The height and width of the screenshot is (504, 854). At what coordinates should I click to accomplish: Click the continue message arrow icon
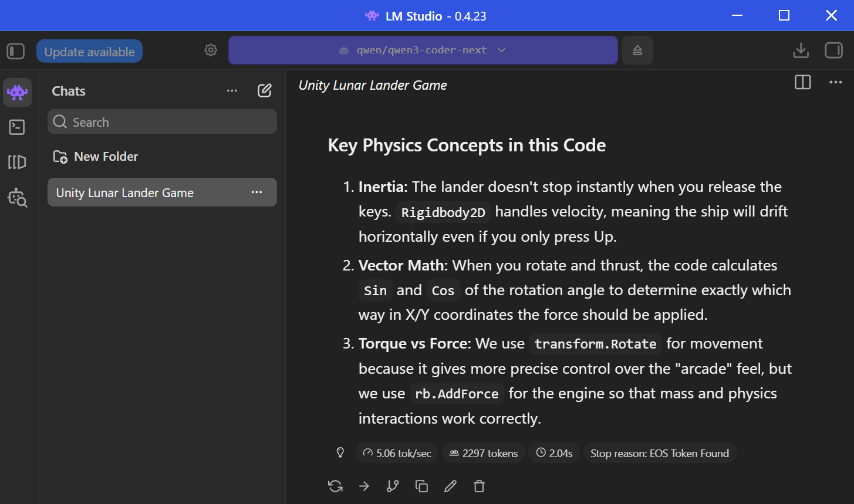pyautogui.click(x=364, y=486)
